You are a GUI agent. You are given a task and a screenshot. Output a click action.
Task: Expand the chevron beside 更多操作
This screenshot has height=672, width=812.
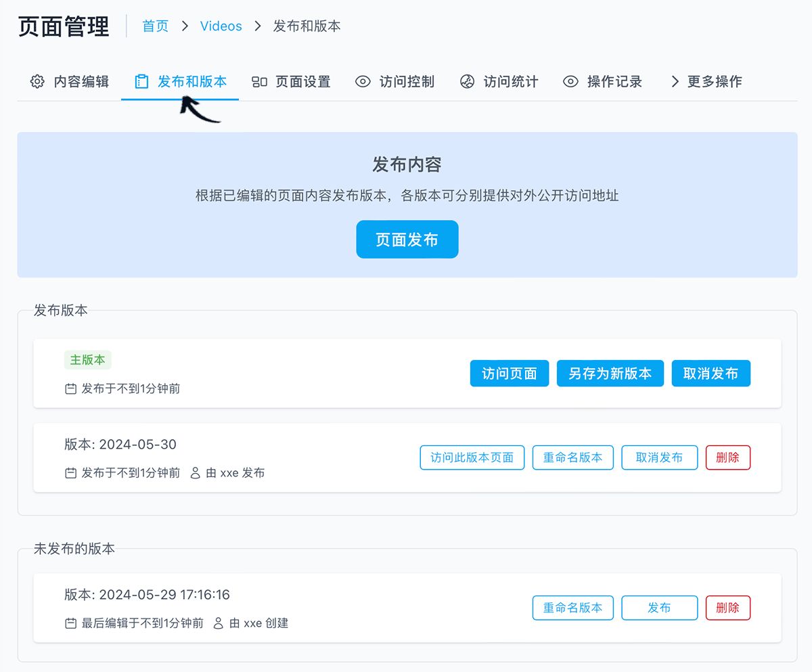(x=675, y=82)
